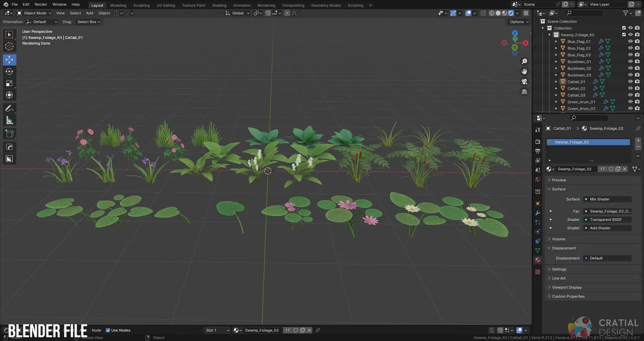644x341 pixels.
Task: Select the Annotate tool
Action: pos(9,109)
